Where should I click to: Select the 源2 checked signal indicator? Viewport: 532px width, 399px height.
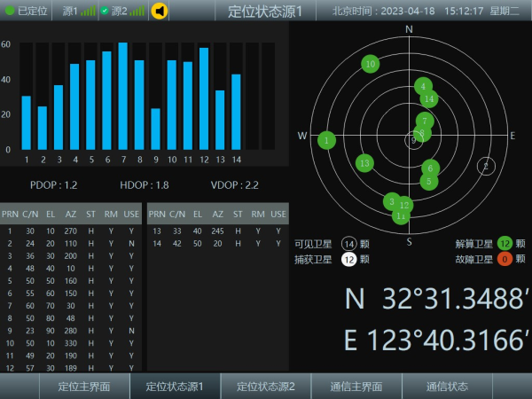pos(123,11)
